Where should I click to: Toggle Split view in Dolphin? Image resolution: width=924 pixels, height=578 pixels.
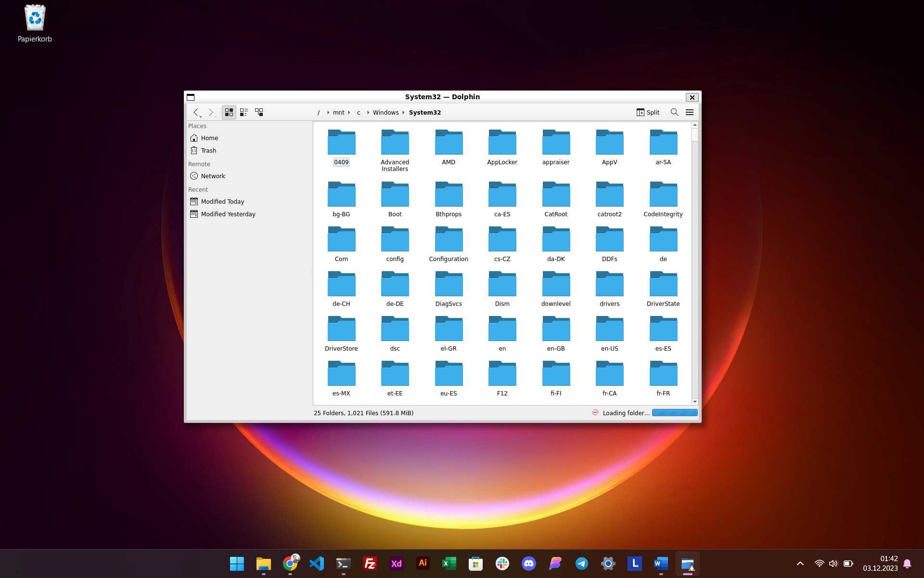pyautogui.click(x=647, y=112)
